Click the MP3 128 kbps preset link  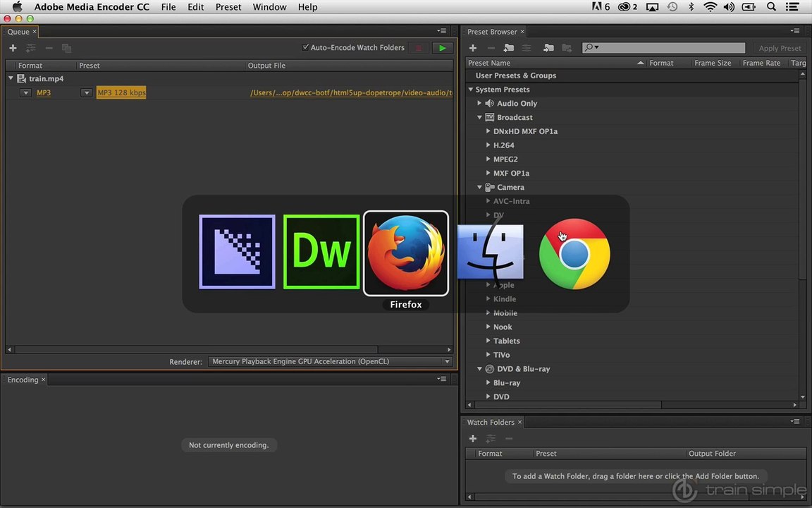122,93
